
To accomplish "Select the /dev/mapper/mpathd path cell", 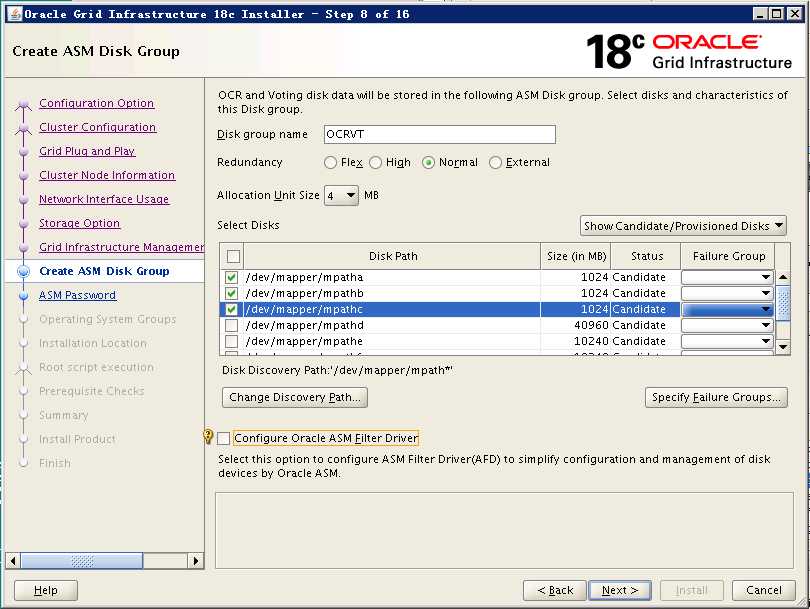I will point(393,325).
